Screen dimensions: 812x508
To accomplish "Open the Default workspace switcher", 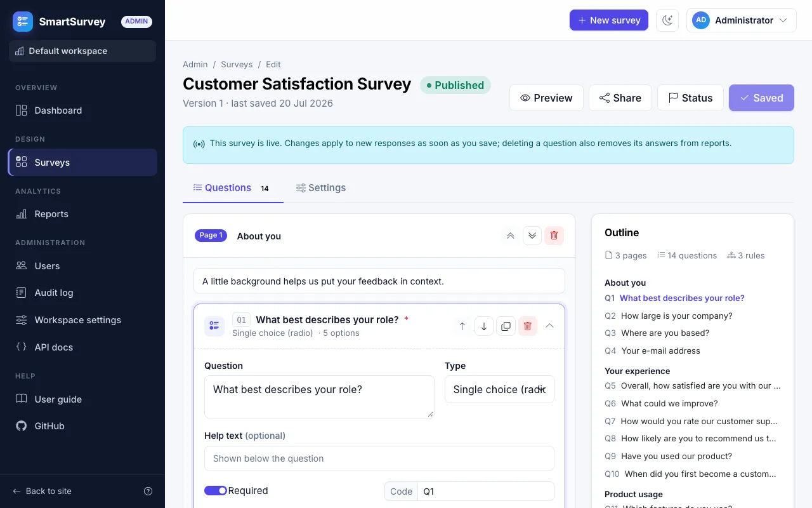I will point(82,51).
